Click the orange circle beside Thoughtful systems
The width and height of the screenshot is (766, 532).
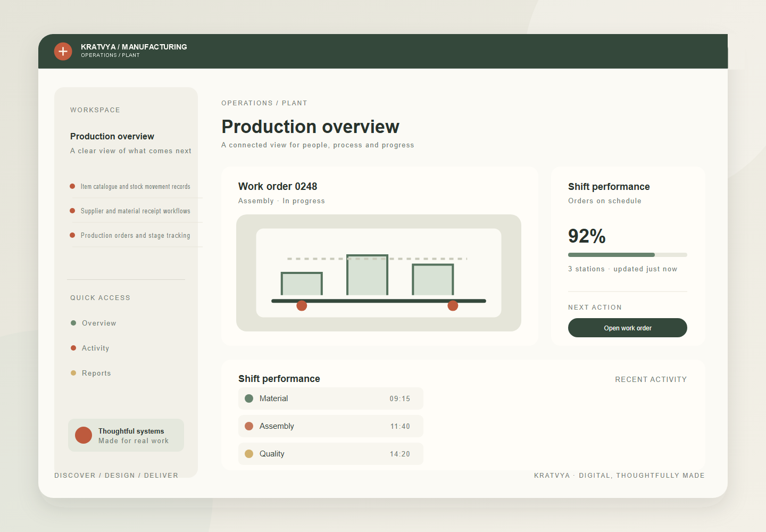(x=84, y=435)
